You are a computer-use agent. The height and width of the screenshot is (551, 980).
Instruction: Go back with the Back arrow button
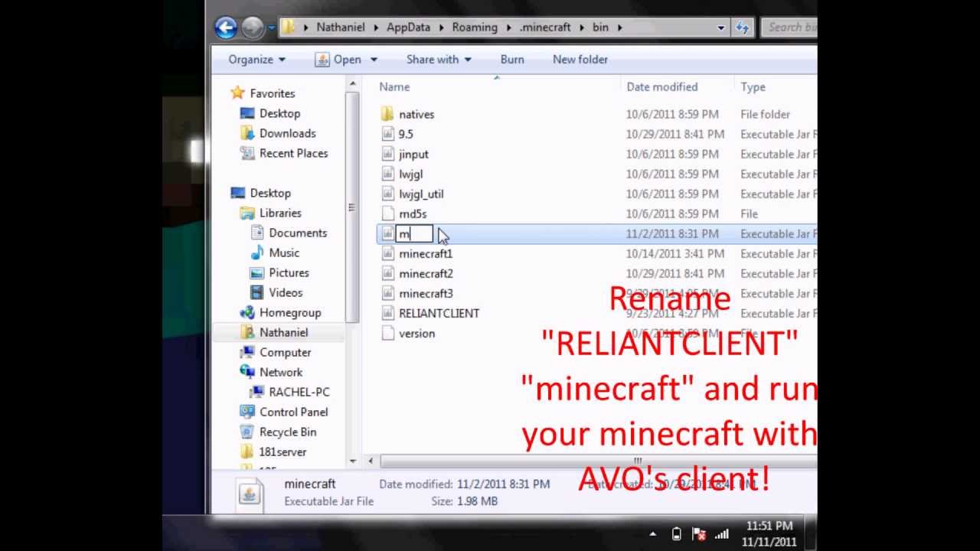(226, 28)
